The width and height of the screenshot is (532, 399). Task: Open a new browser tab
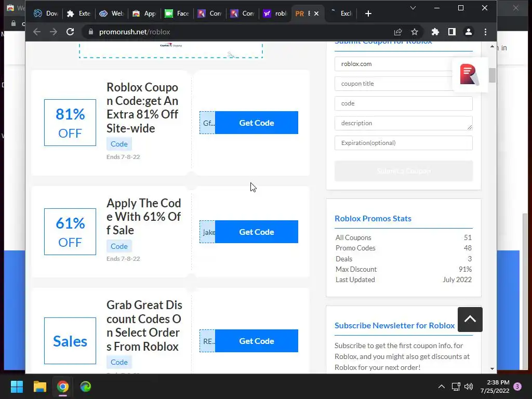pyautogui.click(x=368, y=14)
